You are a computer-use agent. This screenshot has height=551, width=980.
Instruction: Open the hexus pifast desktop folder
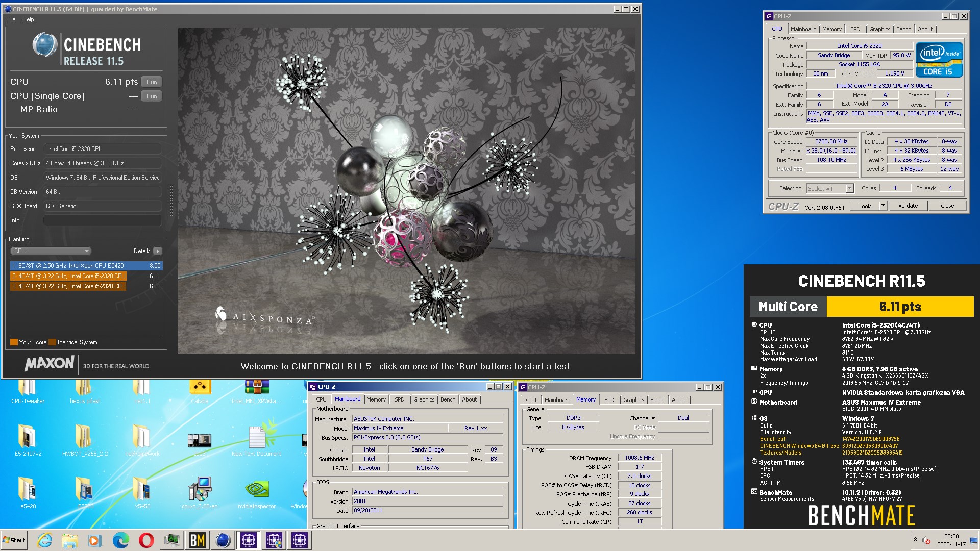[x=85, y=391]
